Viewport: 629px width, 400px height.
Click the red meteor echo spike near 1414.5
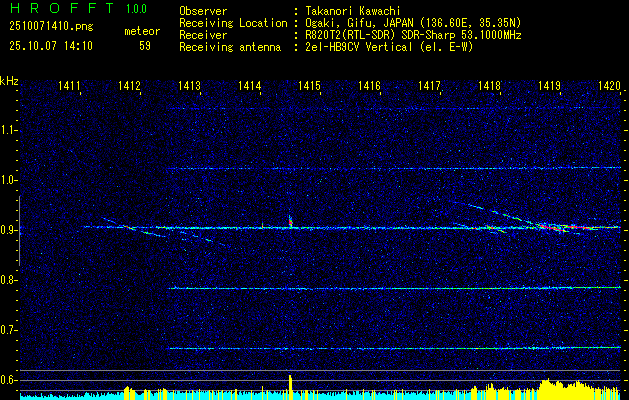[290, 221]
